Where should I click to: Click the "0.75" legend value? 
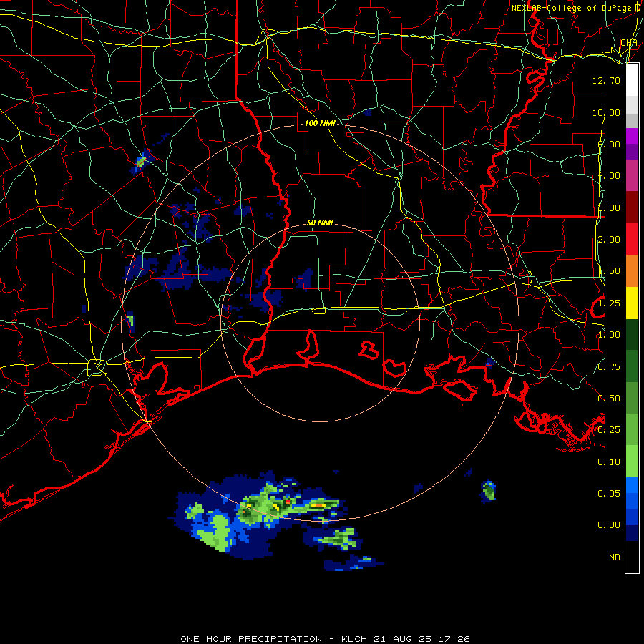pyautogui.click(x=609, y=367)
